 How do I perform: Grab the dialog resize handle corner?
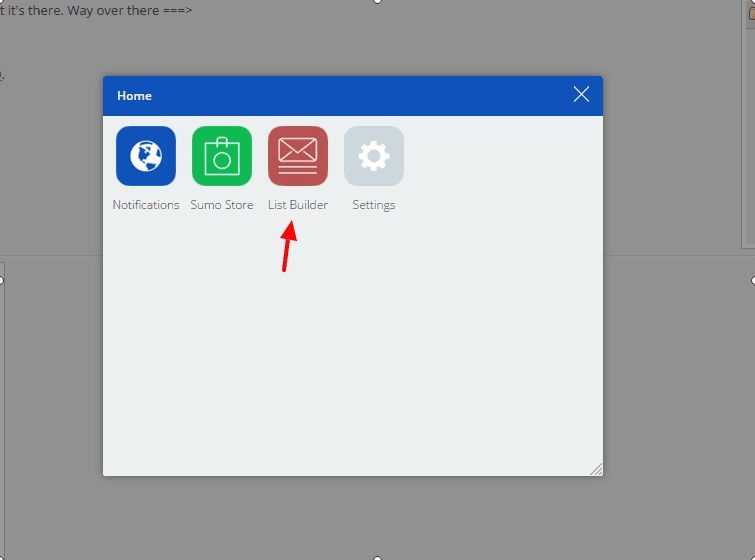pyautogui.click(x=596, y=469)
